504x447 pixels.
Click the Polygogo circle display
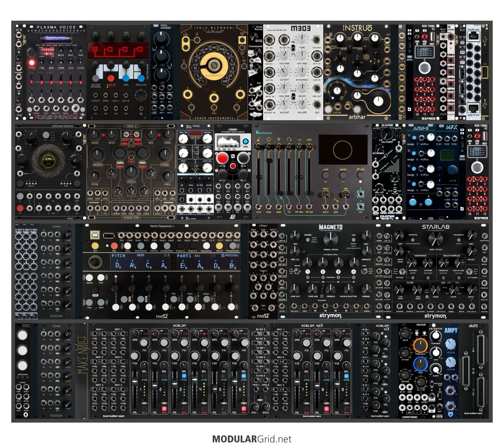click(x=343, y=149)
